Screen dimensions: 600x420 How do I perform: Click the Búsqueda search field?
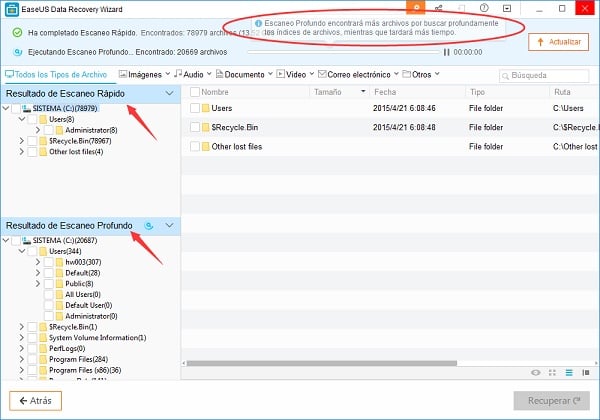[544, 76]
